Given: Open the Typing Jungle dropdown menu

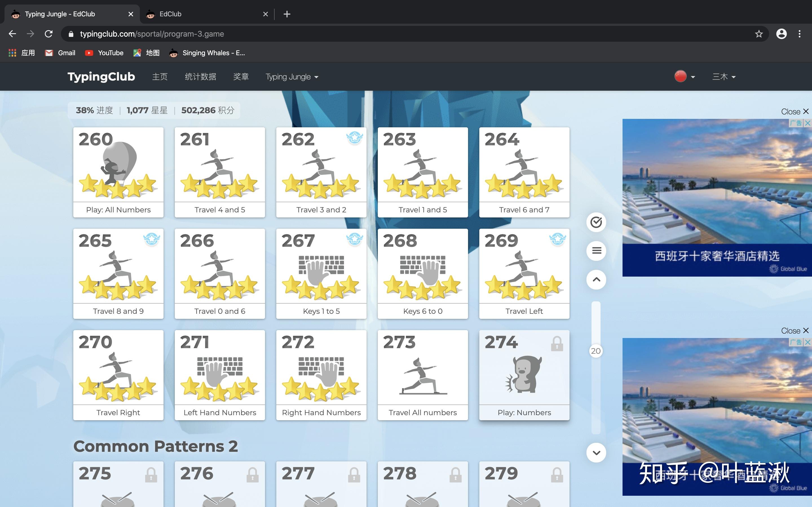Looking at the screenshot, I should [291, 76].
